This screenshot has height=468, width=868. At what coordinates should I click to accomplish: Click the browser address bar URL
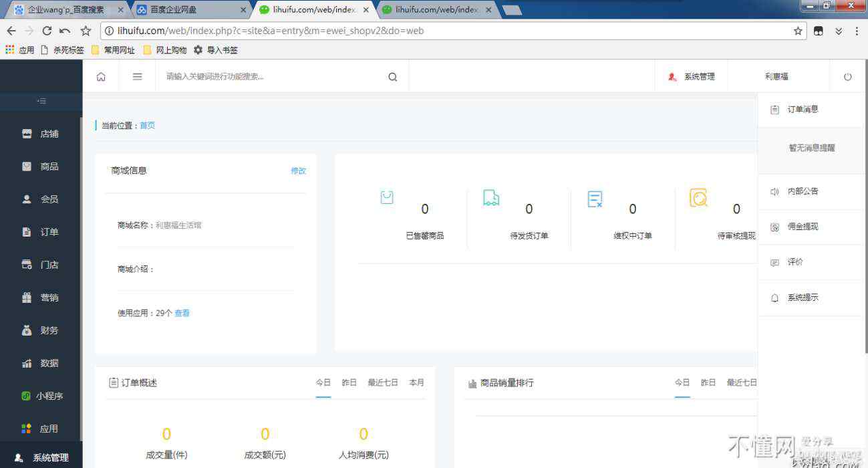click(x=271, y=31)
